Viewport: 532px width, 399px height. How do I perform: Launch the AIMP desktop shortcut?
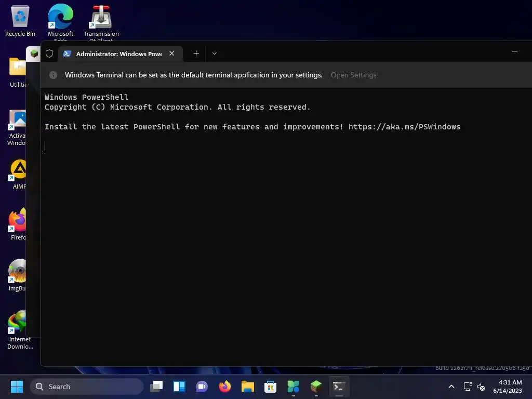pos(18,174)
